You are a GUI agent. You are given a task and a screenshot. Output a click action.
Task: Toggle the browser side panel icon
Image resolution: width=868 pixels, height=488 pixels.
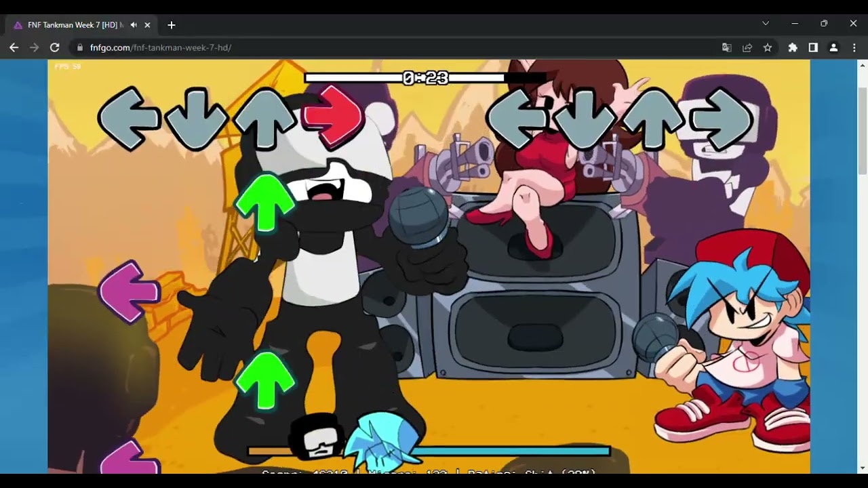[813, 47]
